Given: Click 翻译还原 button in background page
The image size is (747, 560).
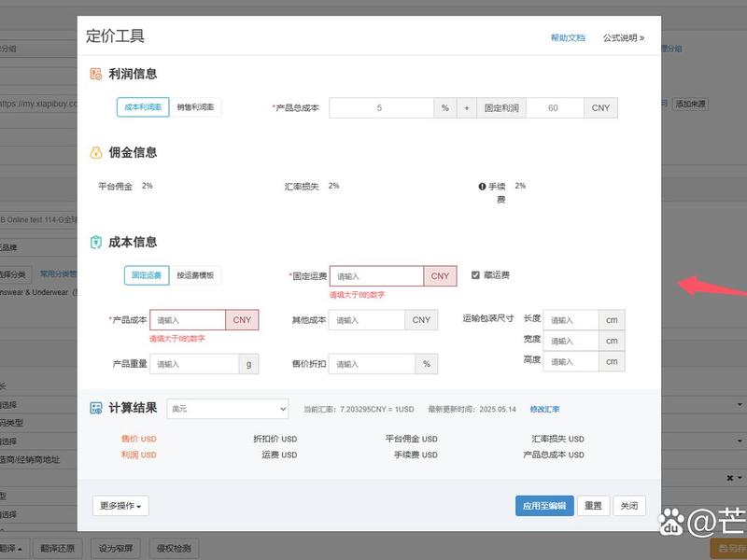Looking at the screenshot, I should pos(58,549).
